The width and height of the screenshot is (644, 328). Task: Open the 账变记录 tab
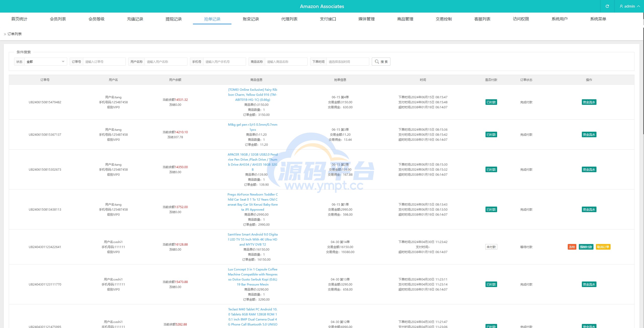[251, 19]
